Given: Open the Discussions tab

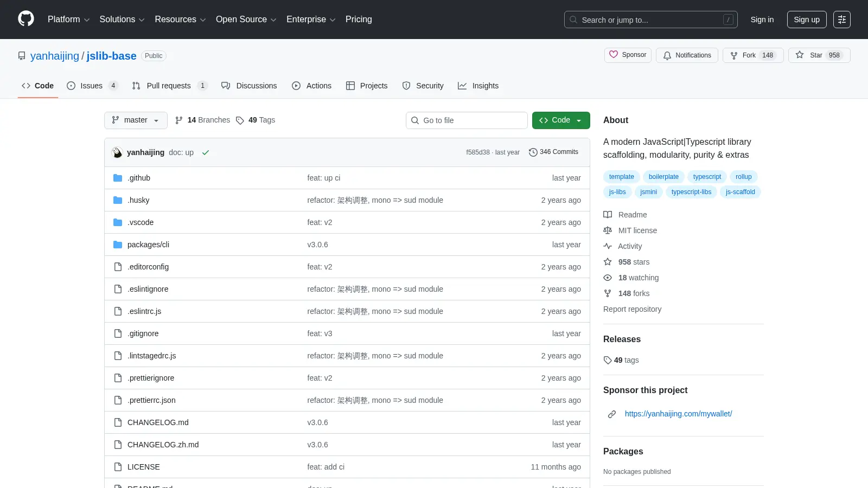Looking at the screenshot, I should [x=249, y=86].
